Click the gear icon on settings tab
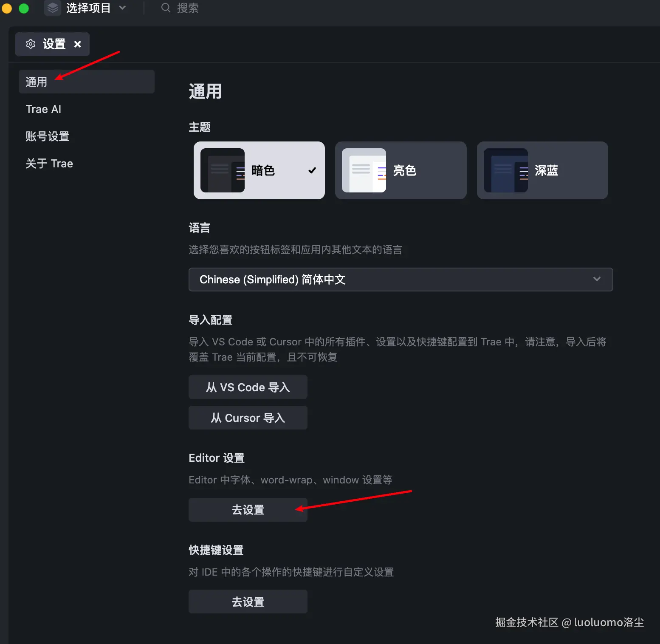Image resolution: width=660 pixels, height=644 pixels. pyautogui.click(x=31, y=44)
